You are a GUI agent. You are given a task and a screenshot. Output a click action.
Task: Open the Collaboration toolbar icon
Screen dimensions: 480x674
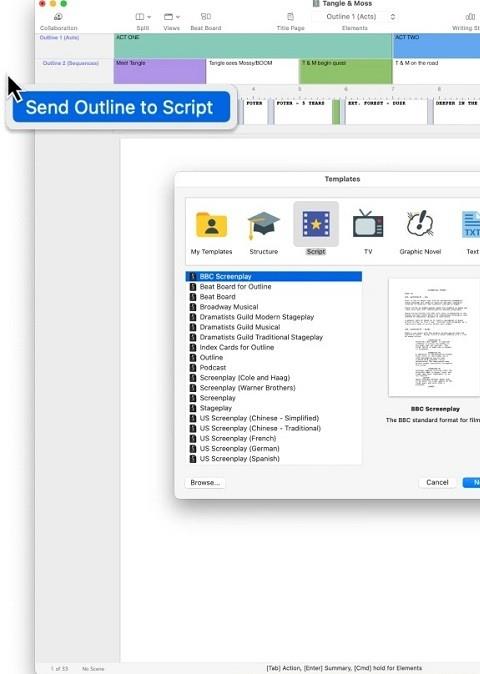[x=58, y=17]
